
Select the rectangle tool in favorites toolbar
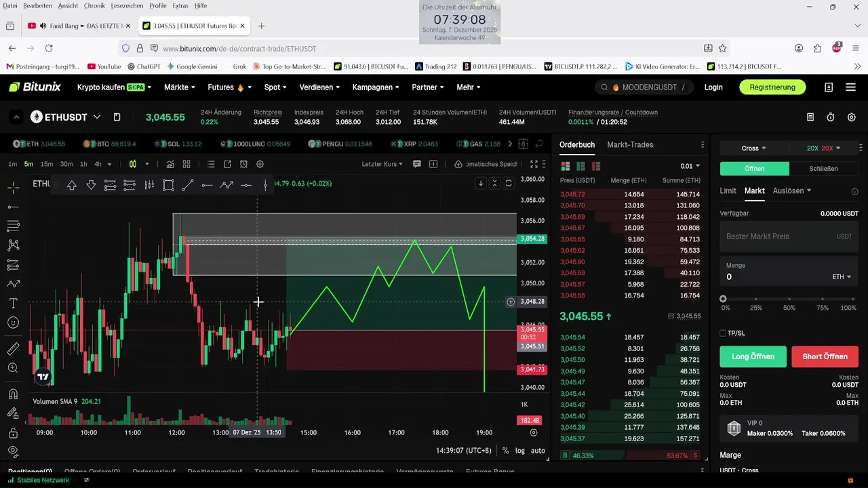(x=169, y=185)
